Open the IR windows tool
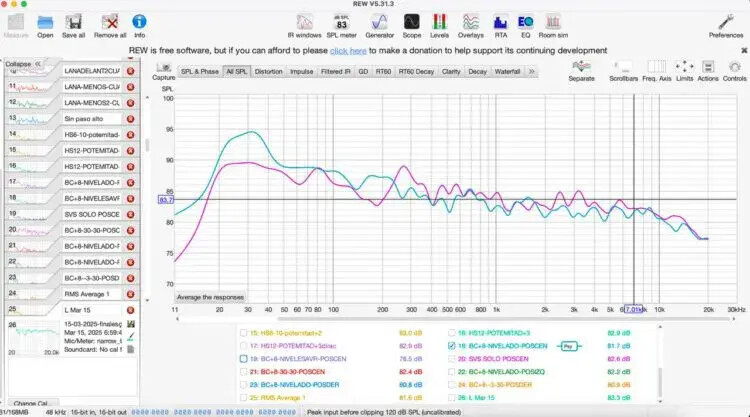This screenshot has height=417, width=750. pos(304,26)
